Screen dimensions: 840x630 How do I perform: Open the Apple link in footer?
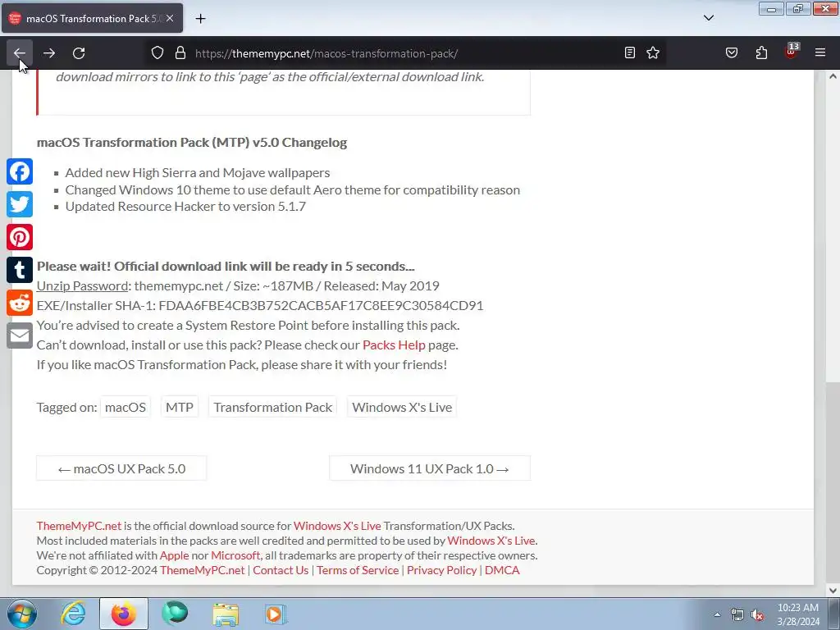[x=174, y=555]
